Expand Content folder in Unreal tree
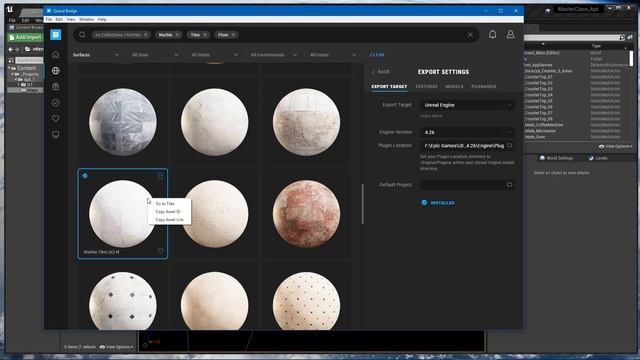The image size is (640, 360). tap(9, 68)
